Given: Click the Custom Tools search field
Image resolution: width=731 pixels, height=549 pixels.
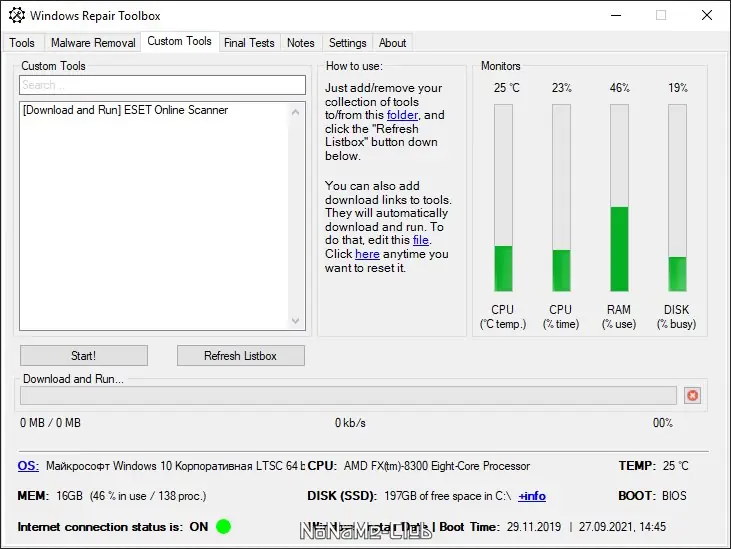Looking at the screenshot, I should point(162,85).
